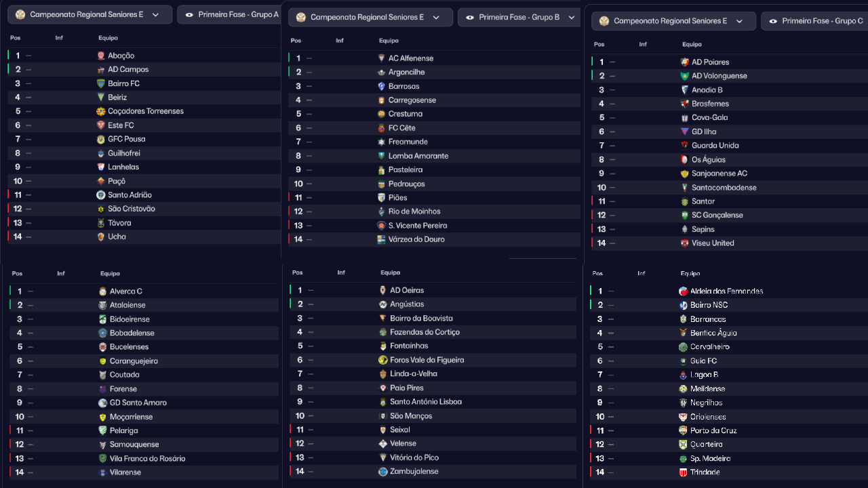
Task: Click the Foros Vale do Figueira crest
Action: tap(383, 360)
